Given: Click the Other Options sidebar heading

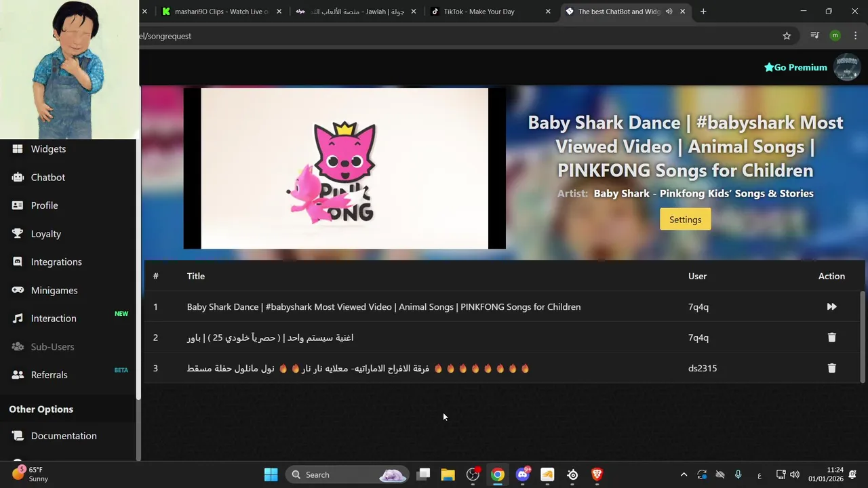Looking at the screenshot, I should [41, 409].
